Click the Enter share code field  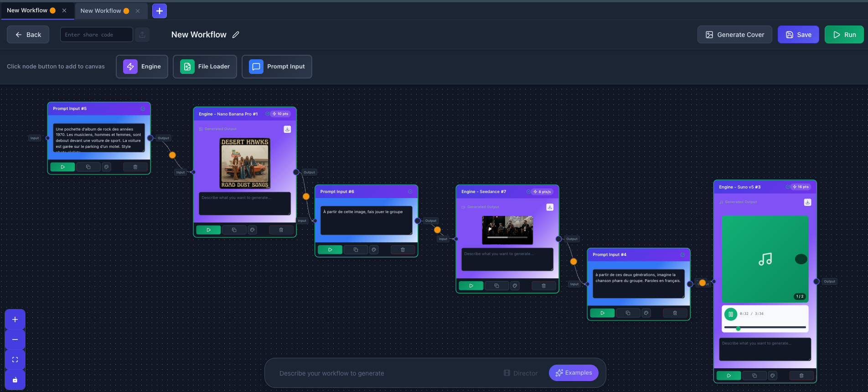tap(96, 35)
